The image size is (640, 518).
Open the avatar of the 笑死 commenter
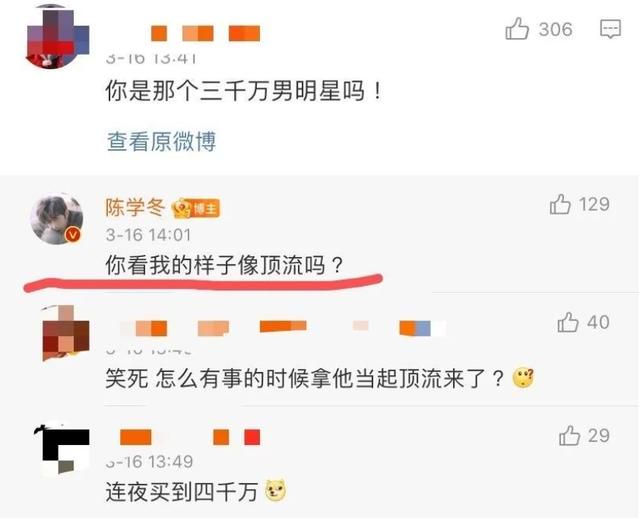pyautogui.click(x=65, y=333)
